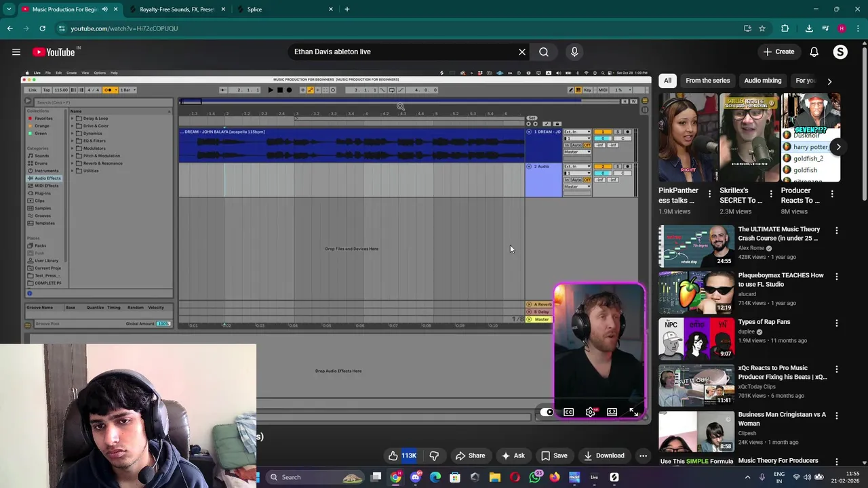
Task: Click the draw mode pencil in Ableton
Action: tap(571, 89)
